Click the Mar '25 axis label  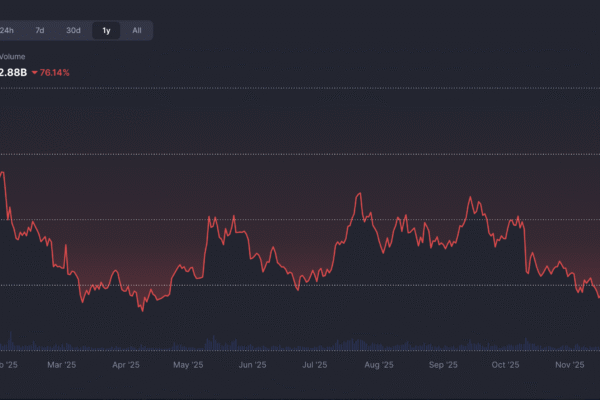(62, 366)
